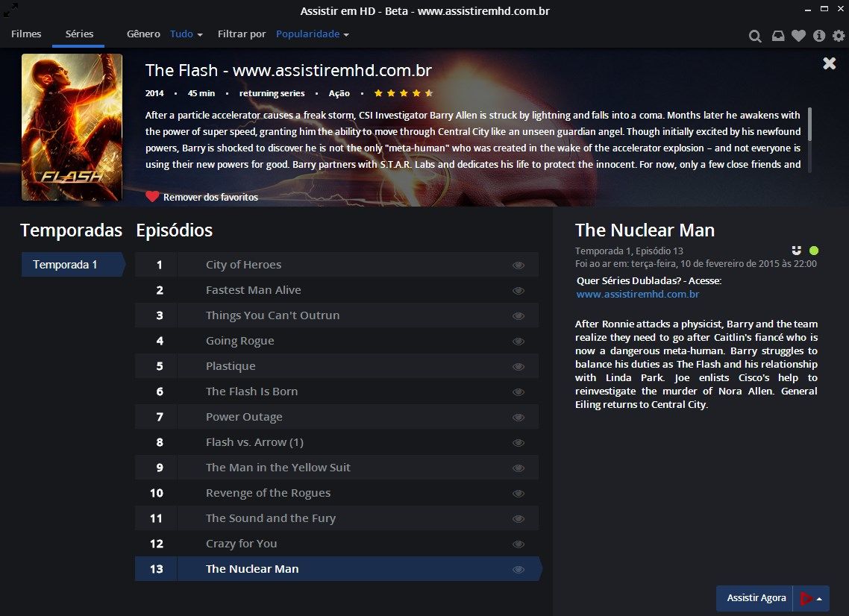Toggle watched eye for The Sound and the Fury

click(519, 518)
